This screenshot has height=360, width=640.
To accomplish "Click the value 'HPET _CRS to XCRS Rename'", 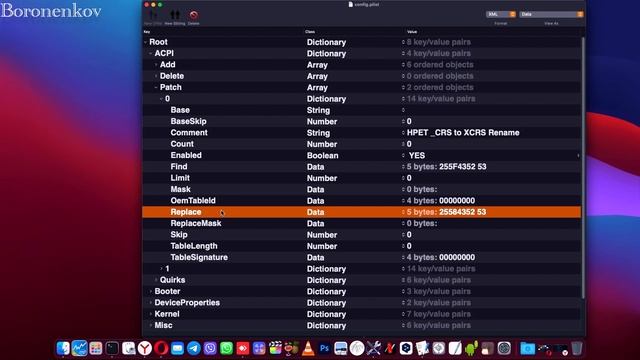I will [463, 133].
